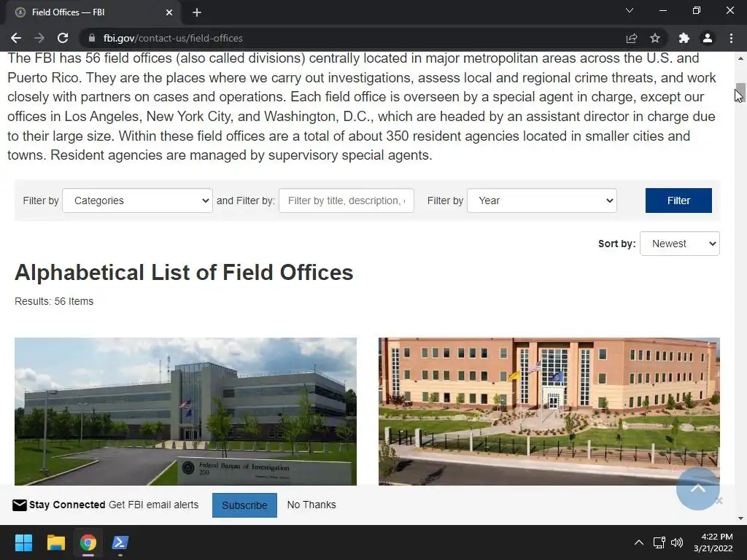Click the scroll-to-top round arrow button
The height and width of the screenshot is (560, 747).
(x=698, y=489)
